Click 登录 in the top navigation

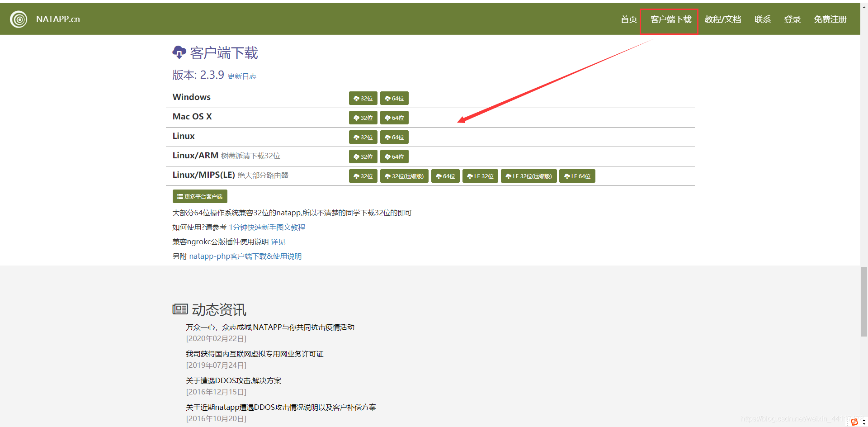point(792,19)
